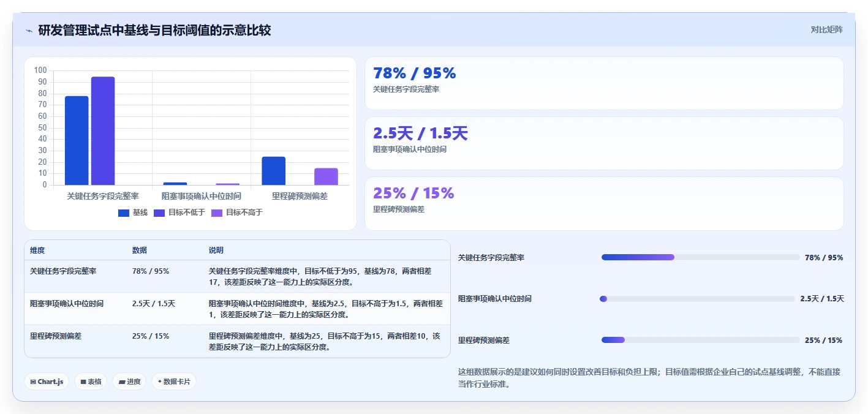Screen dimensions: 868x414
Task: Click the icon in the 进度 chip
Action: [x=122, y=382]
